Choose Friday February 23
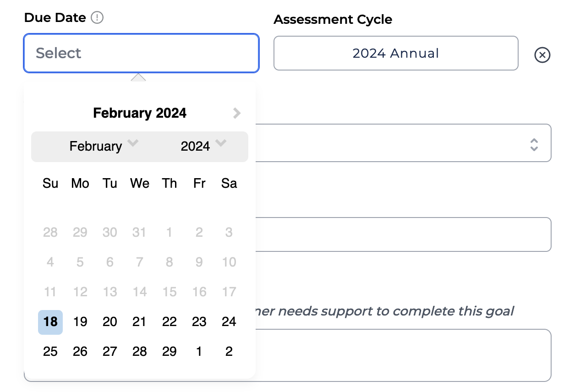This screenshot has width=569, height=392. point(199,322)
